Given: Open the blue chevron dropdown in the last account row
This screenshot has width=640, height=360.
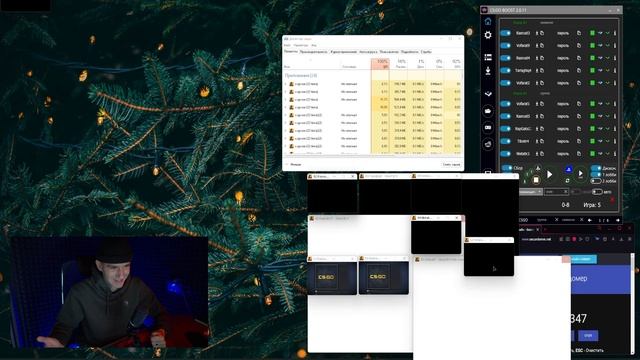Looking at the screenshot, I should click(600, 154).
